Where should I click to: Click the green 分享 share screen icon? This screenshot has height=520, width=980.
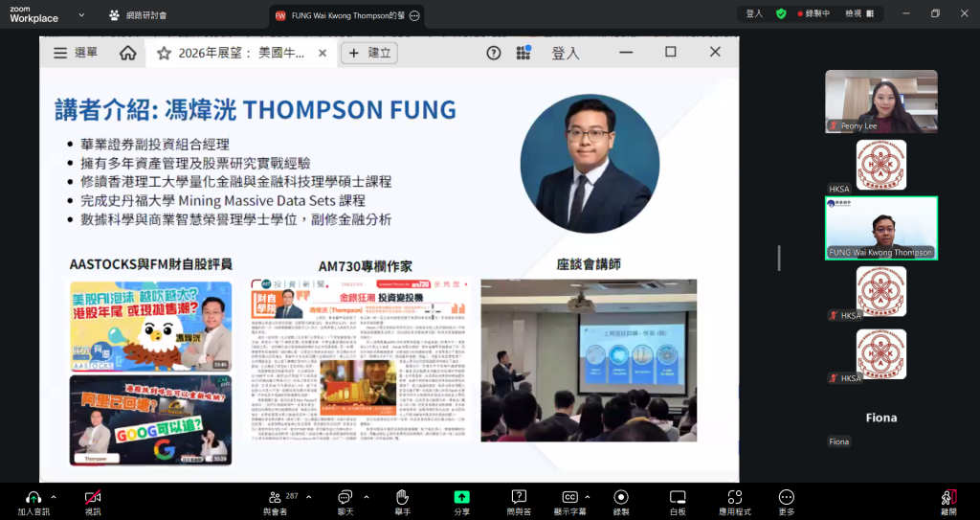(x=461, y=498)
